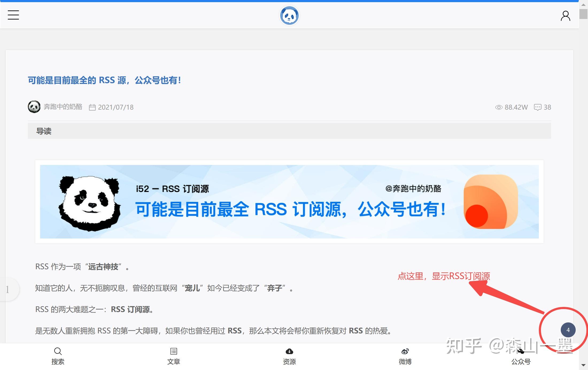
Task: Click the avatar of 奔跑中的奶酪
Action: [x=34, y=106]
